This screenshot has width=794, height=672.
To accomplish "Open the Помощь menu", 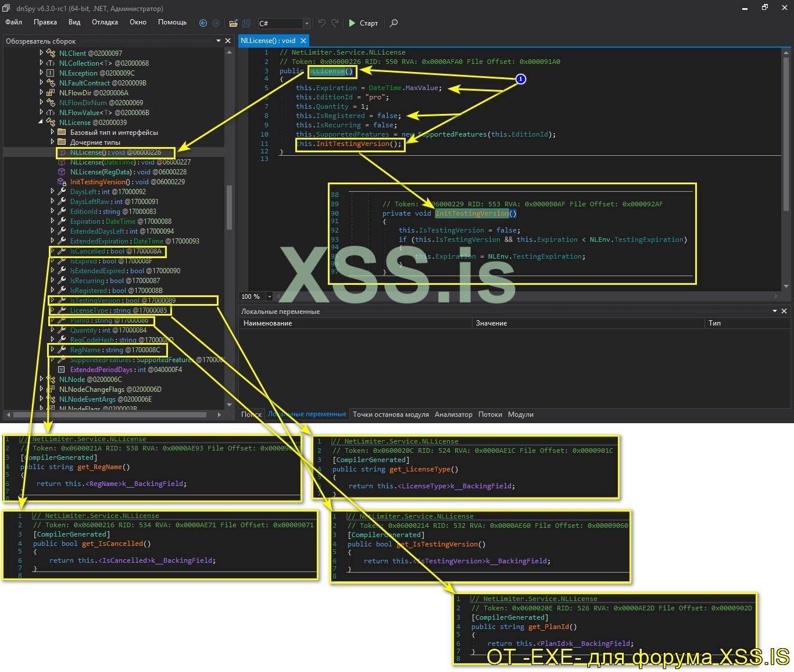I will point(173,22).
